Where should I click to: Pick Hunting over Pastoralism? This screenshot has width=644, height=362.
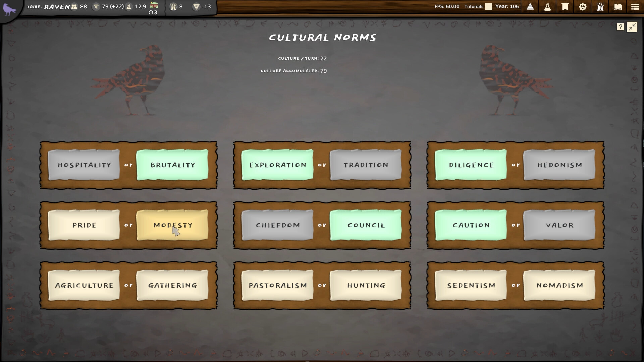click(x=366, y=286)
